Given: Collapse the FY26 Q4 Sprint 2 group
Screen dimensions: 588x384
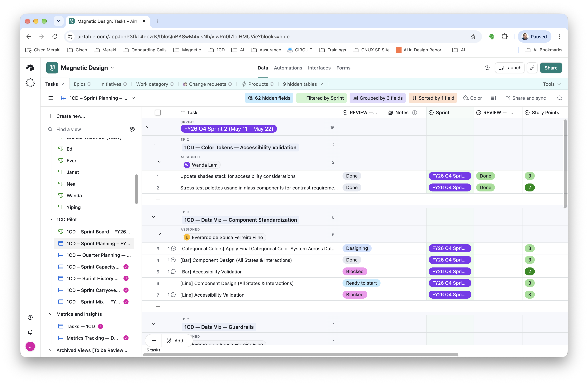Looking at the screenshot, I should pyautogui.click(x=148, y=127).
